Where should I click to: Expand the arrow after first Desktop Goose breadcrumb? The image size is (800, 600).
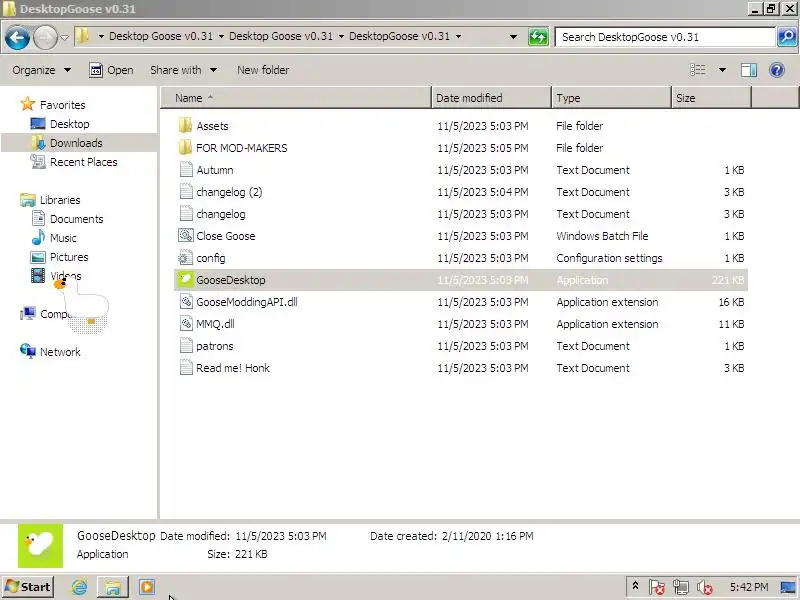pos(221,36)
